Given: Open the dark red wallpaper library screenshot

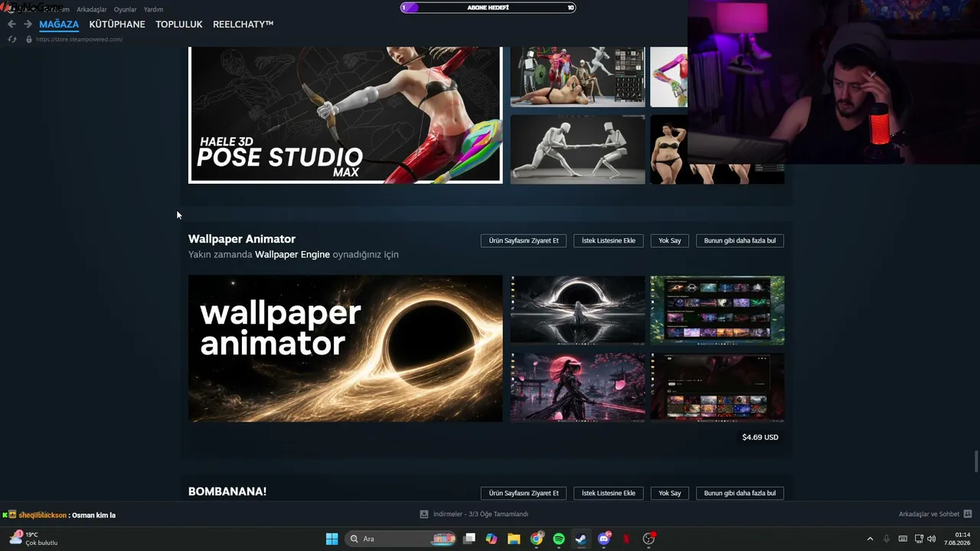Looking at the screenshot, I should [x=717, y=387].
